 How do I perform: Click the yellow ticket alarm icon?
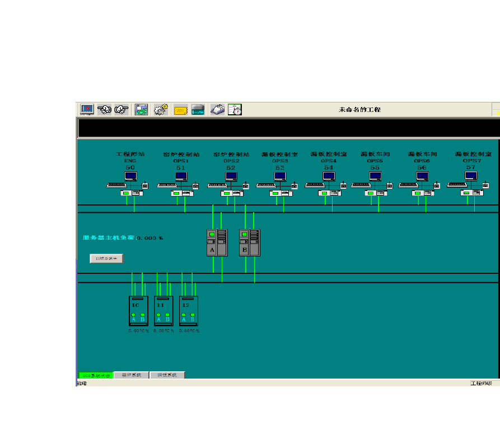180,110
